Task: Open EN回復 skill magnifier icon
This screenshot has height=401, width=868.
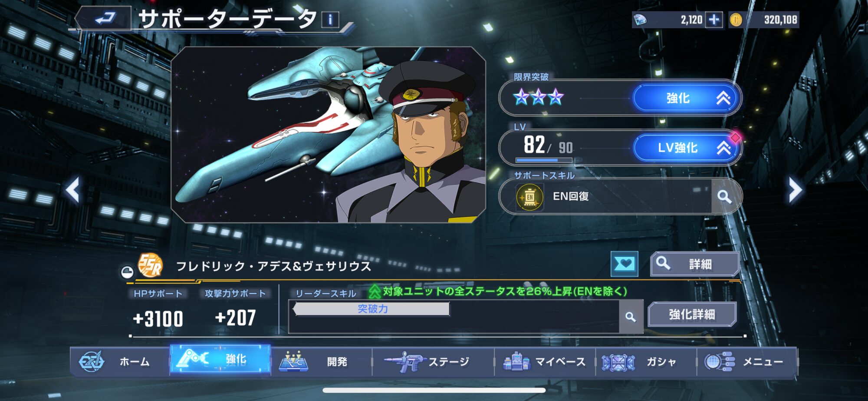Action: [x=724, y=196]
